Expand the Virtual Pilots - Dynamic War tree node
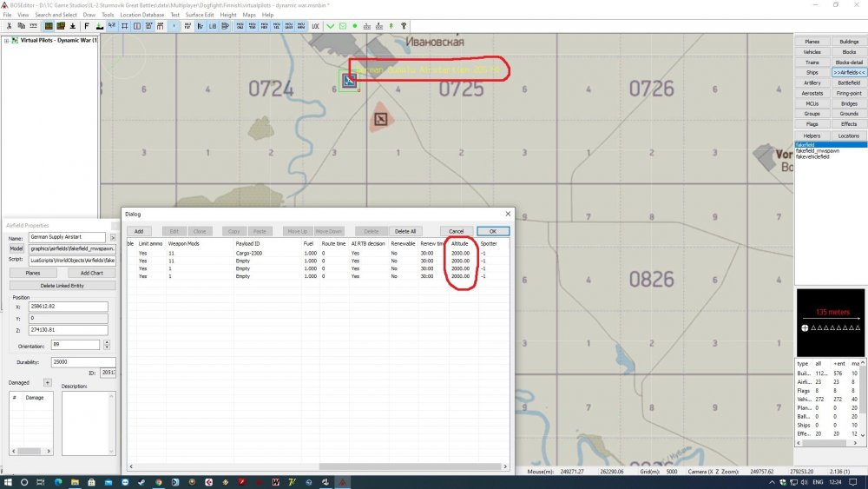 pyautogui.click(x=7, y=40)
